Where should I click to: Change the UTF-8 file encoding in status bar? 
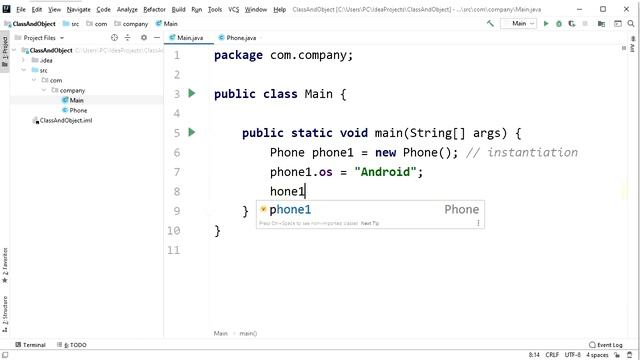[x=573, y=355]
